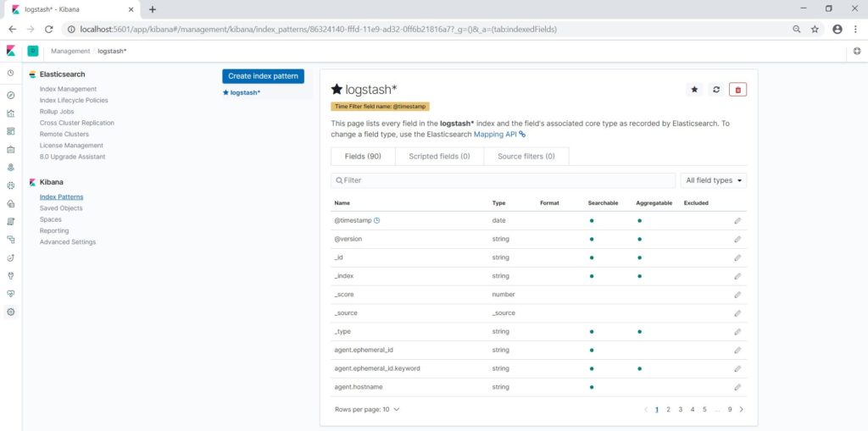Delete the index pattern via red trash icon

point(737,89)
